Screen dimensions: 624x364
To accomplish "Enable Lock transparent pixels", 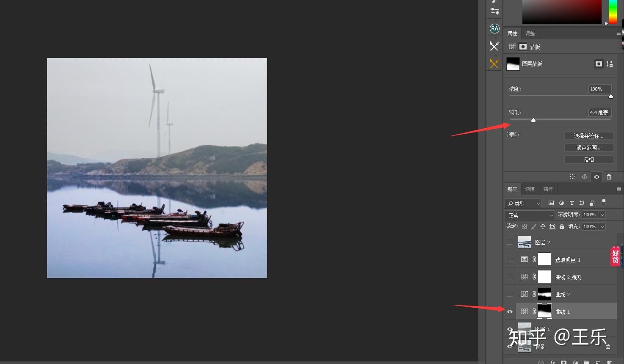I will point(525,226).
